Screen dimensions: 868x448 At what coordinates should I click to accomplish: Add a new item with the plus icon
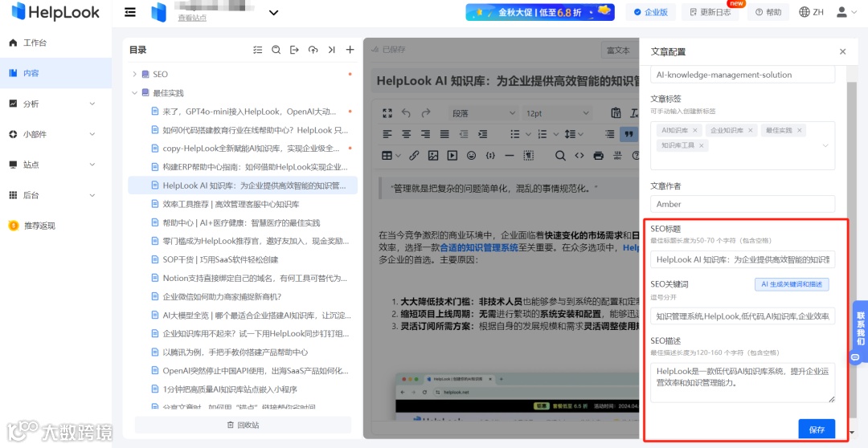(350, 50)
